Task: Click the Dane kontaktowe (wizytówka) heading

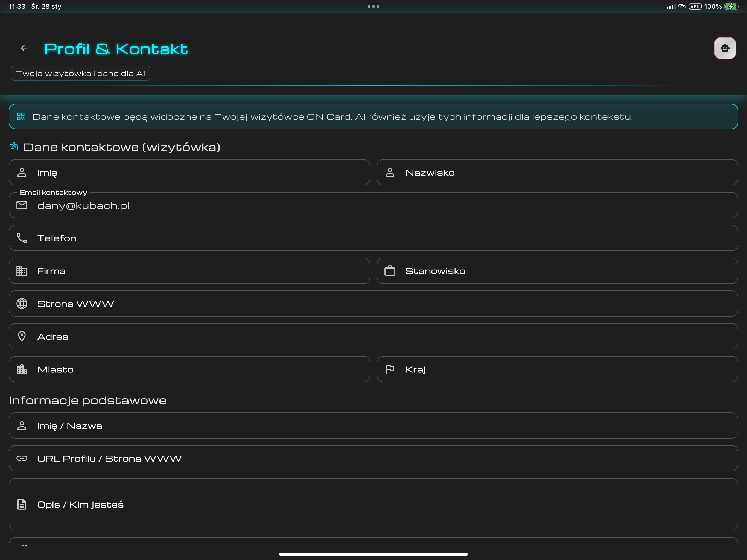Action: coord(122,147)
